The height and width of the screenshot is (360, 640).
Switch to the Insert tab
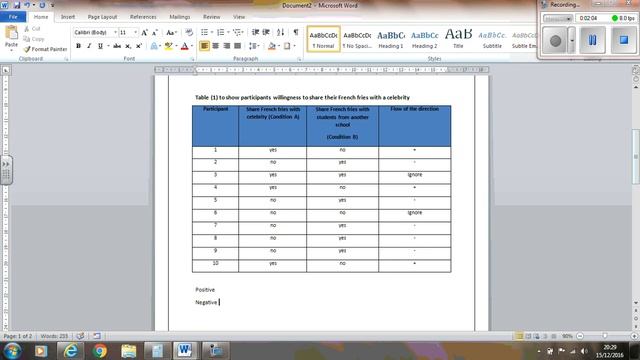coord(68,17)
